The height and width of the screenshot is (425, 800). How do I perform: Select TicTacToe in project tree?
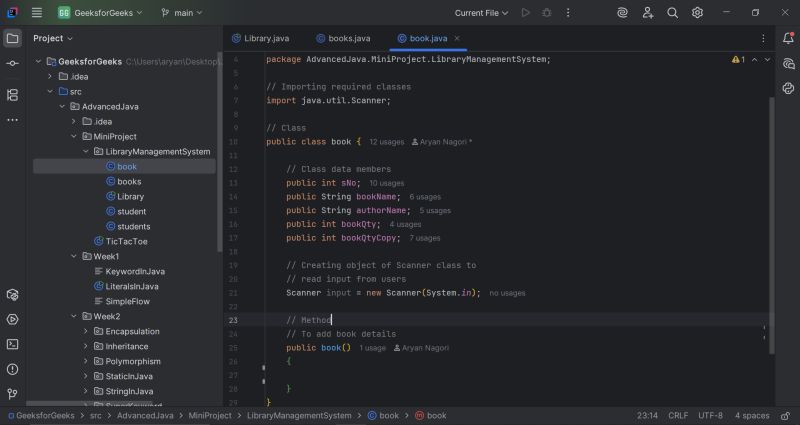click(121, 241)
